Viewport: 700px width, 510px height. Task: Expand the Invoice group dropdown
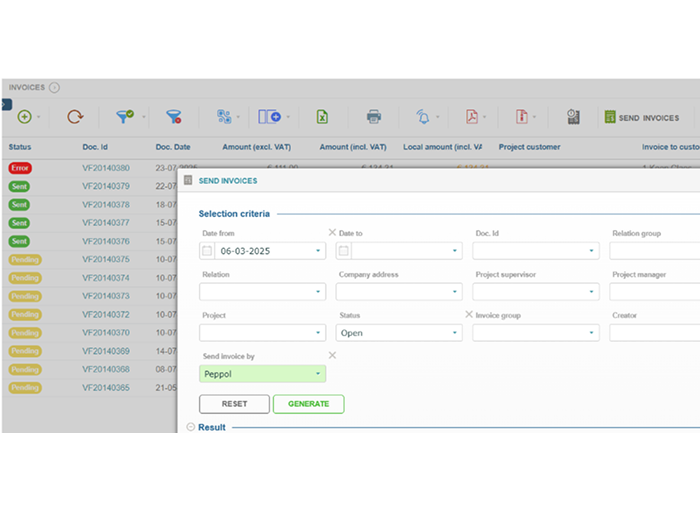pyautogui.click(x=591, y=333)
